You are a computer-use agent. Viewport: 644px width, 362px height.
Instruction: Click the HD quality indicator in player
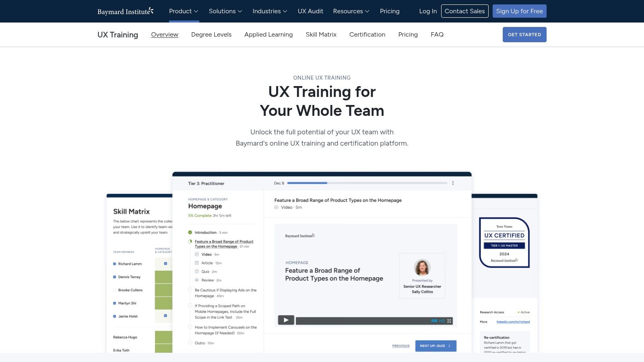point(442,321)
